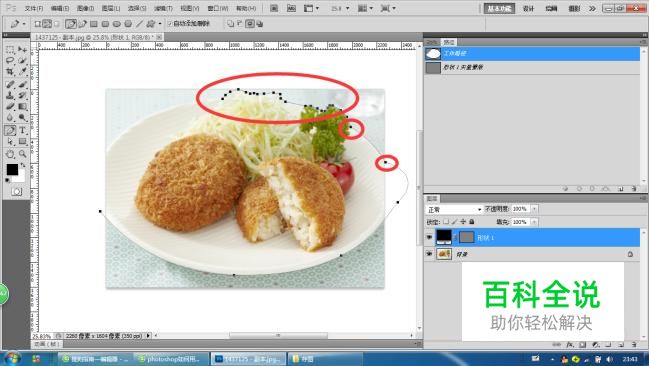The width and height of the screenshot is (649, 366).
Task: Pick Polygon shape in options bar
Action: (x=128, y=24)
